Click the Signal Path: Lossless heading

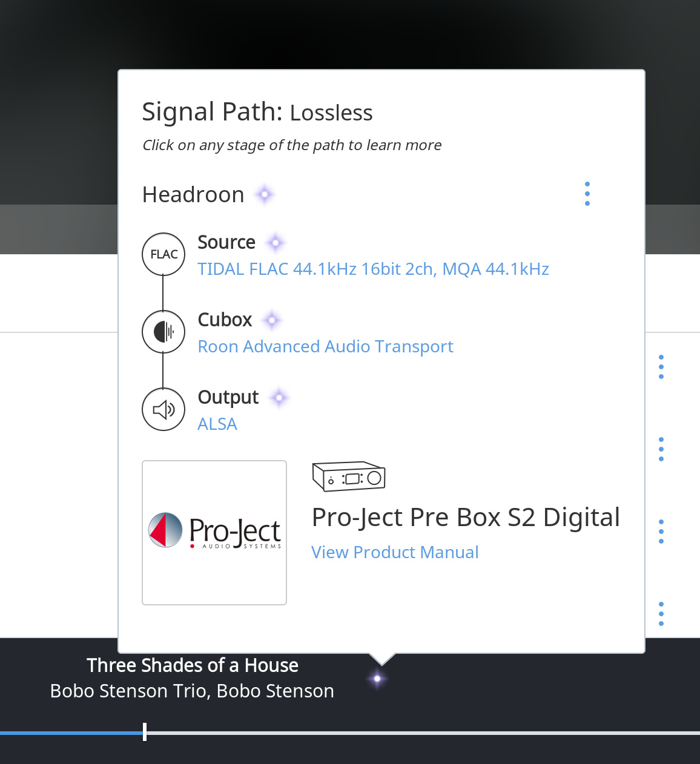pos(257,112)
